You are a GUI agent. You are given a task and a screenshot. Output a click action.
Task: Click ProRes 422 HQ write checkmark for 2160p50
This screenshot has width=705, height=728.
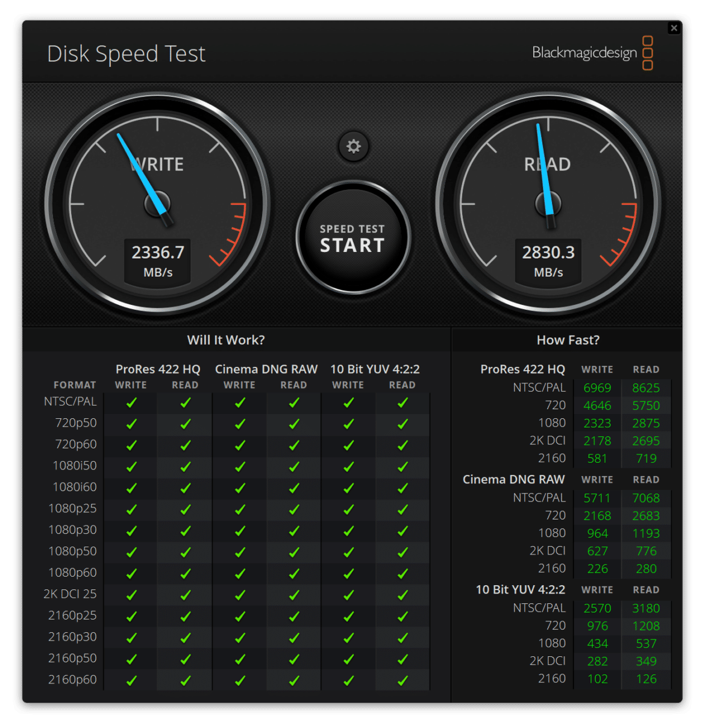(x=131, y=659)
